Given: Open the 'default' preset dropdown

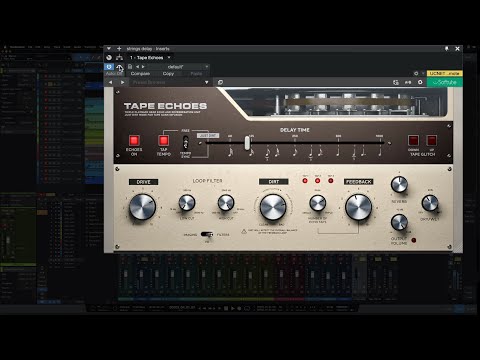Looking at the screenshot, I should click(178, 67).
